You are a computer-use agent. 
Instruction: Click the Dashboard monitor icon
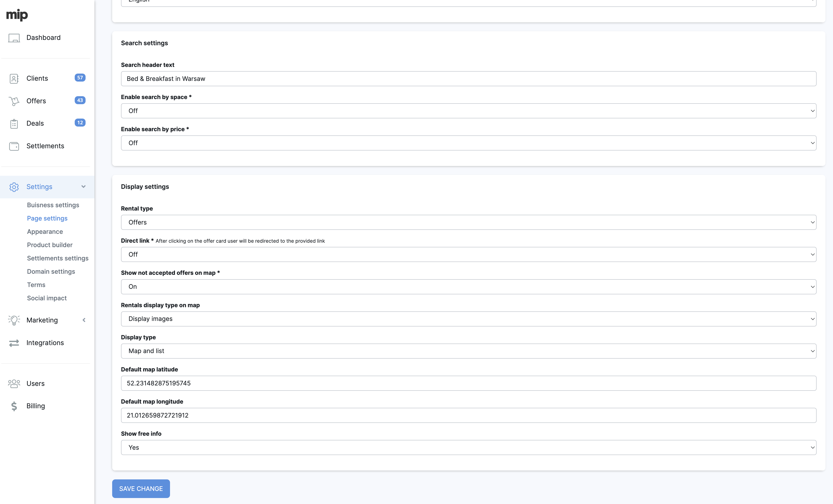[14, 38]
